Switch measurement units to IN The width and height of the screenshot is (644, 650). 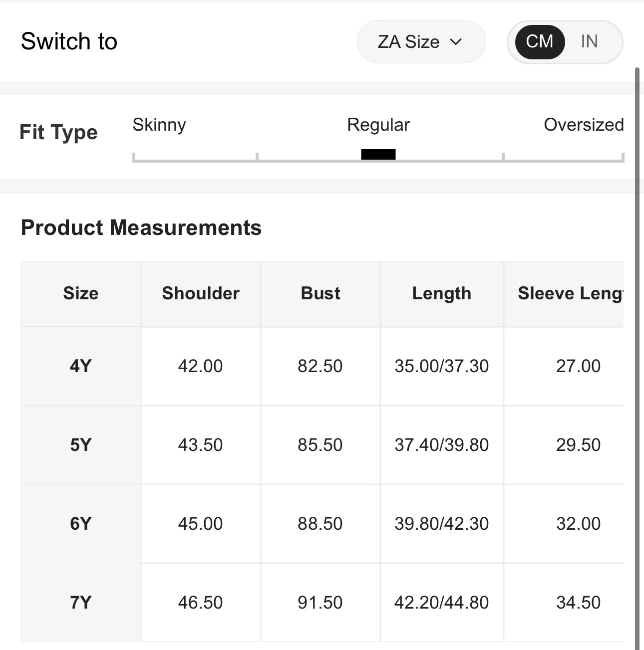point(589,41)
